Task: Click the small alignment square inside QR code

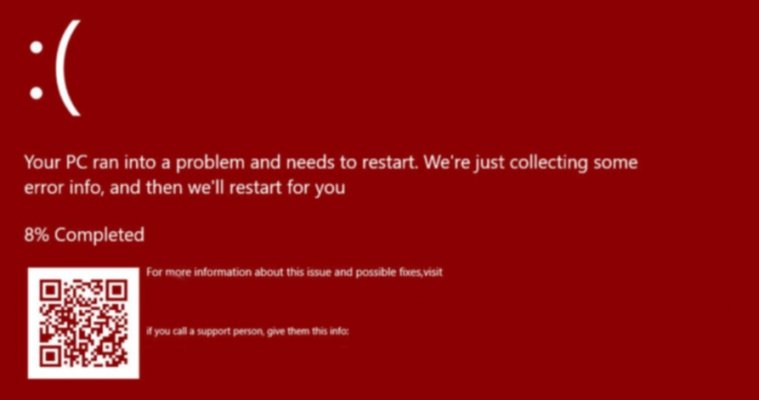Action: tap(106, 347)
